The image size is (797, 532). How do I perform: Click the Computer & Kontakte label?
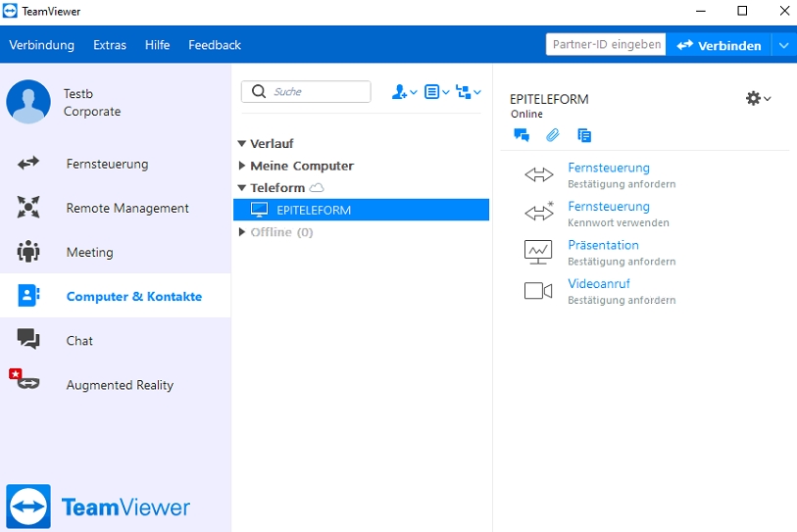pos(134,296)
